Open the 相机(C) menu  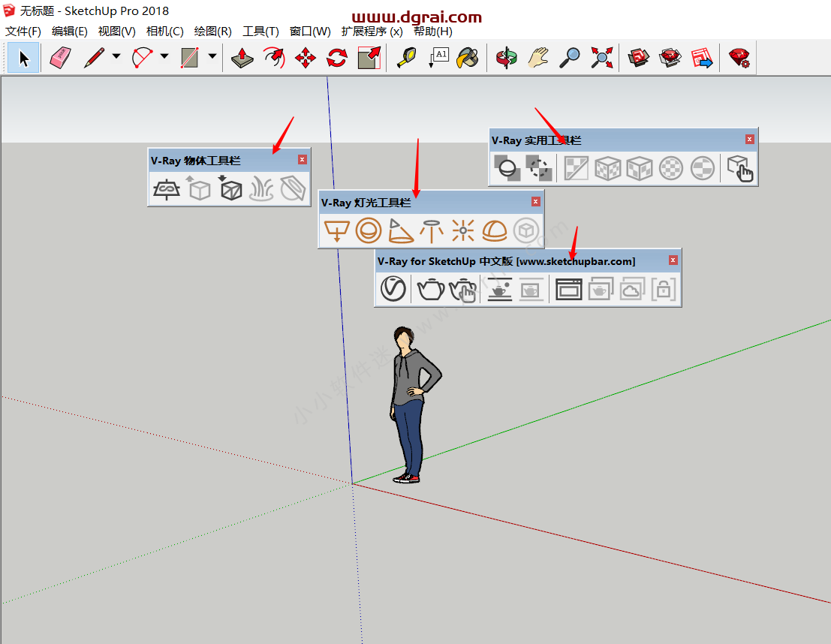tap(165, 32)
